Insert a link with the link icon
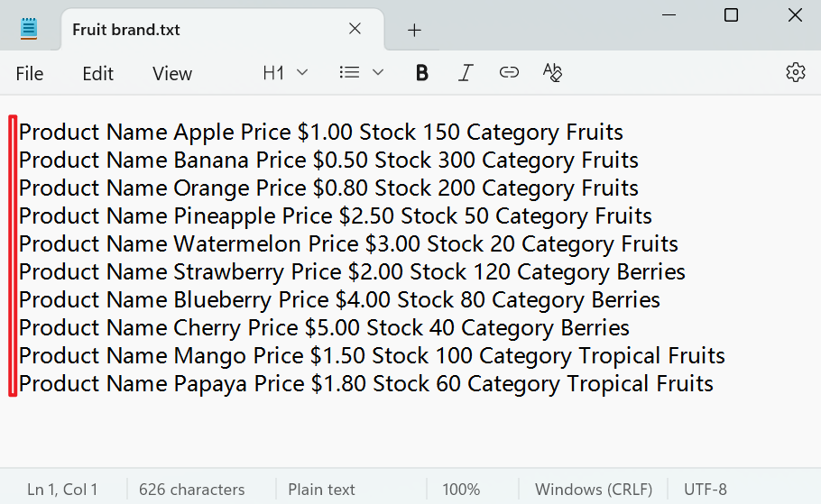 509,73
